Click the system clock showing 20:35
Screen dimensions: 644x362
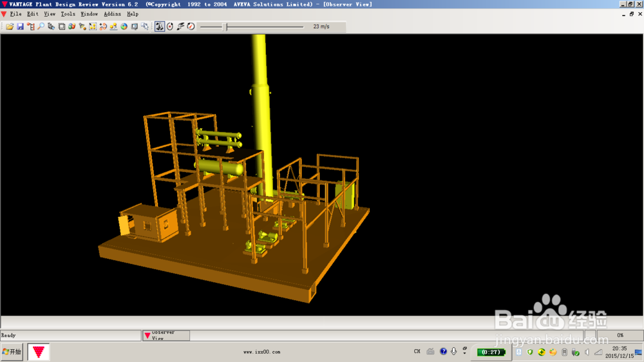click(620, 348)
